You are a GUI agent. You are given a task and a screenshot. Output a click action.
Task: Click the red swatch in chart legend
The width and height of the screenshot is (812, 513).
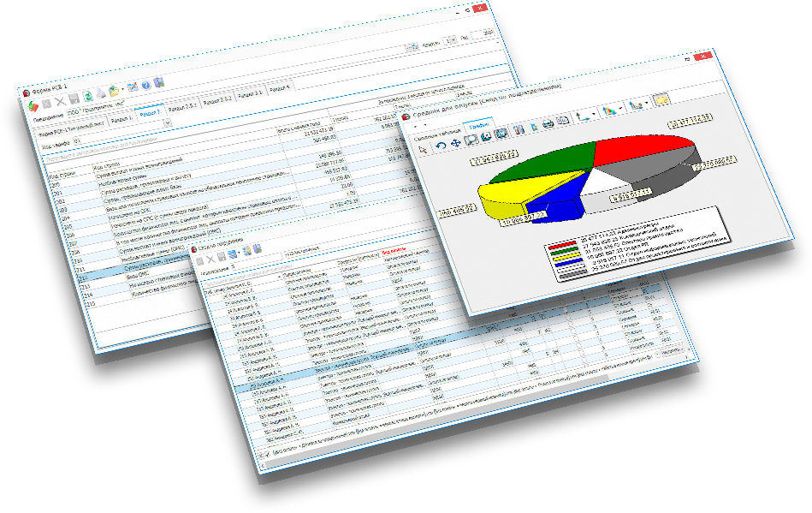[x=561, y=245]
